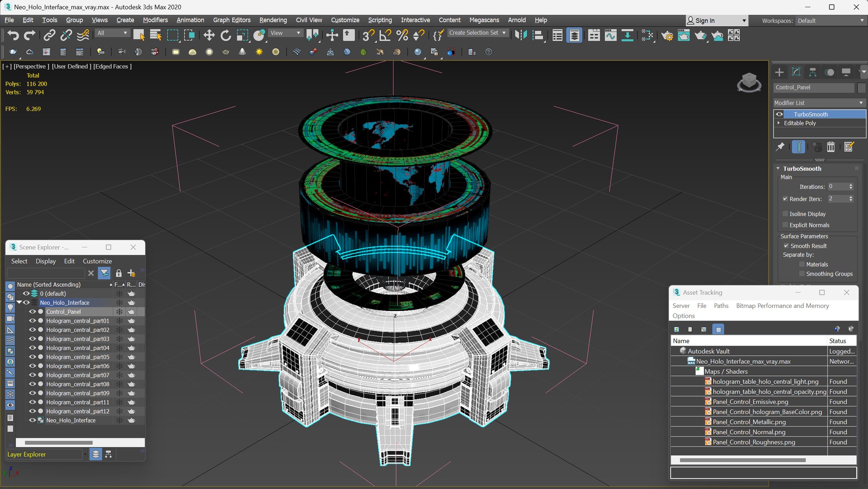
Task: Open Render Setup teapot icon
Action: [x=667, y=35]
